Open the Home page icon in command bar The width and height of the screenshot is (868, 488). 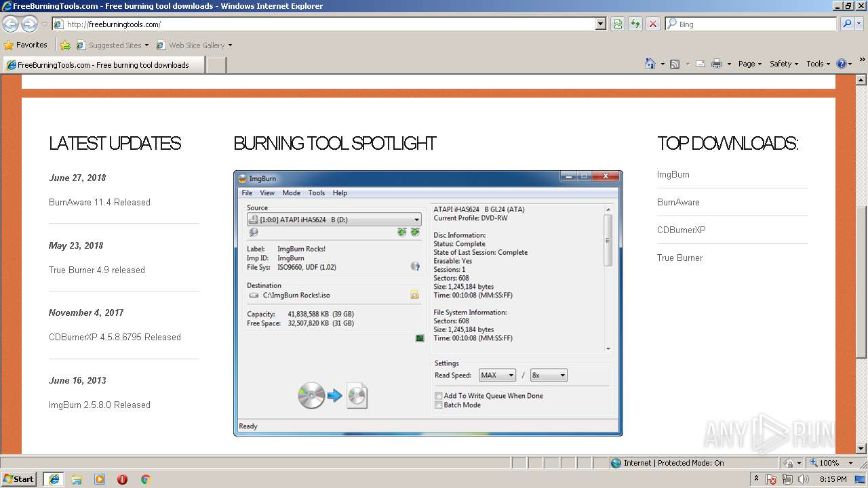tap(650, 64)
